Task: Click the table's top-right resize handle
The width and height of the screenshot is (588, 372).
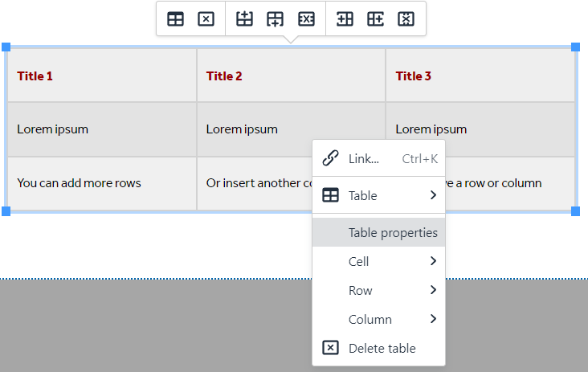Action: coord(575,47)
